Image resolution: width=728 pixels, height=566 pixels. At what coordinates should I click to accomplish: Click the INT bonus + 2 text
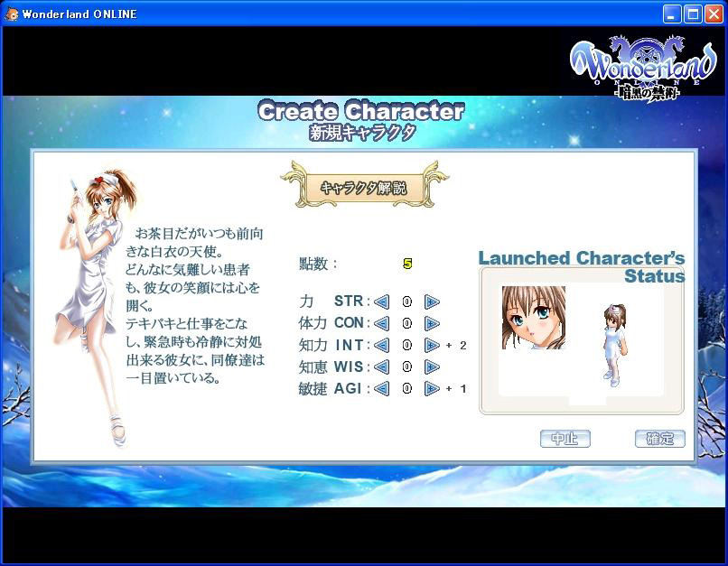[x=456, y=345]
